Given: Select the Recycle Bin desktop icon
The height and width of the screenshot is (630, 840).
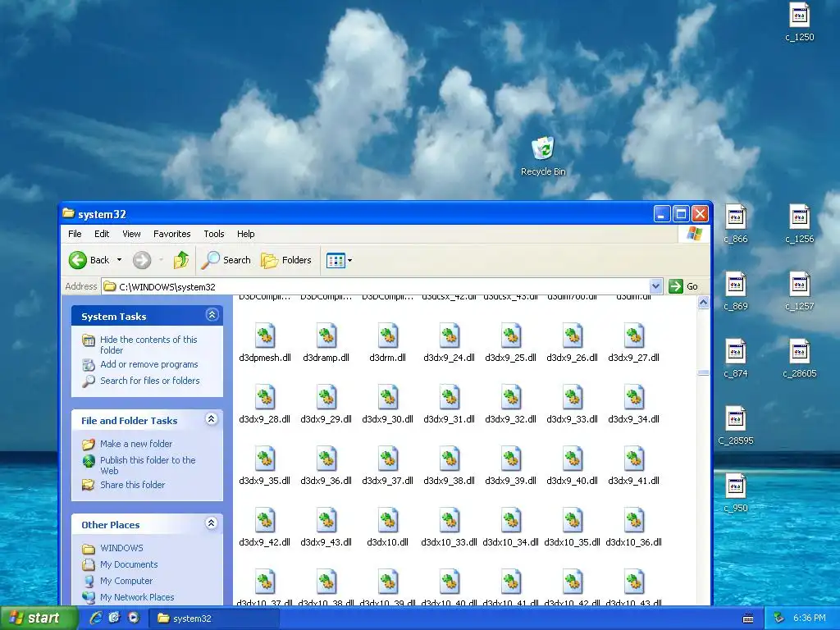Looking at the screenshot, I should [x=543, y=148].
